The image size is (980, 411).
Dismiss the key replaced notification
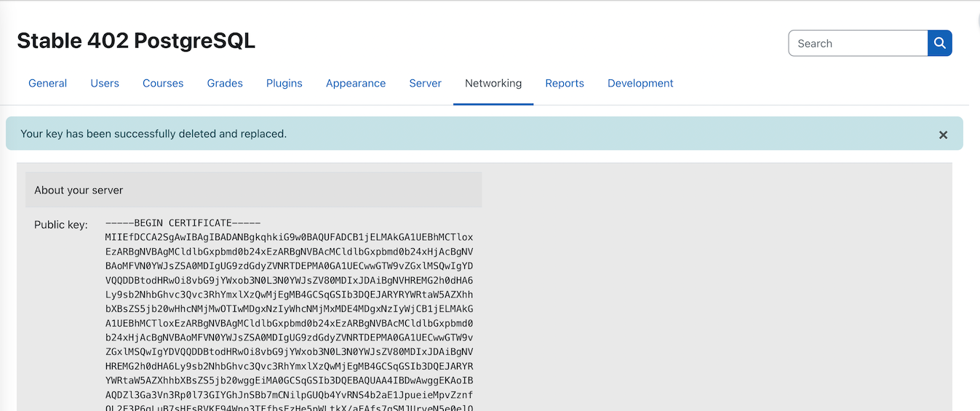(x=943, y=135)
